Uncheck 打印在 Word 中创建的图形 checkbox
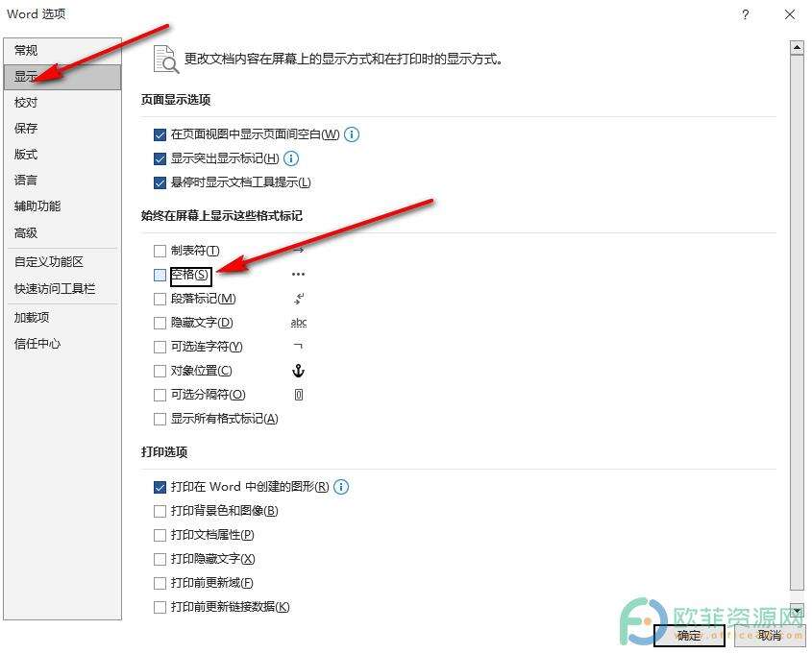This screenshot has height=654, width=812. click(160, 487)
